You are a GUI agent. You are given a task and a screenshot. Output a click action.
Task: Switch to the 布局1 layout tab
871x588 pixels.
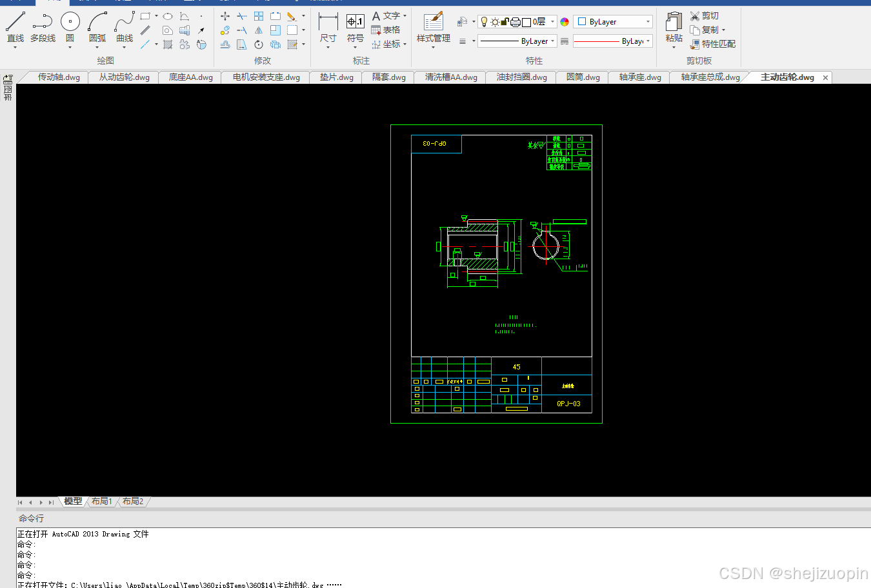click(102, 502)
